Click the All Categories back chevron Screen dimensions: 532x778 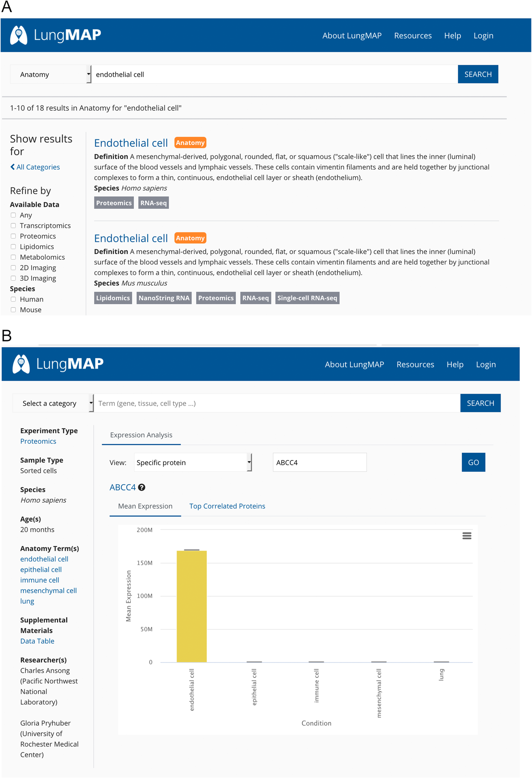tap(12, 167)
